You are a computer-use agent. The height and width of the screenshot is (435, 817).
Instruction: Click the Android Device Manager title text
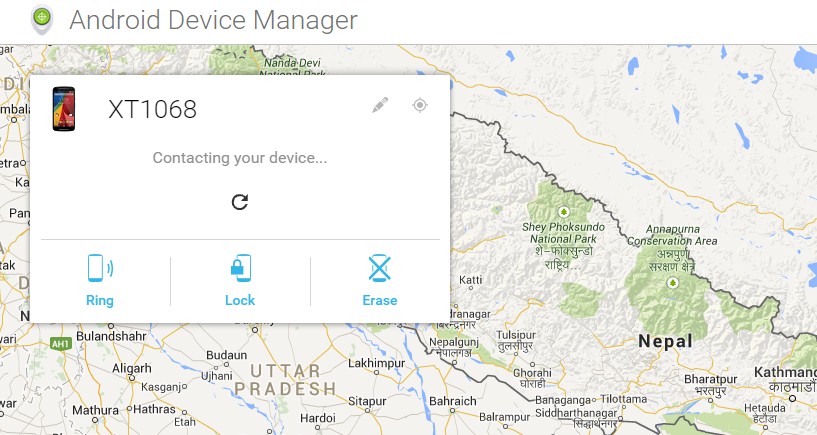[x=213, y=19]
